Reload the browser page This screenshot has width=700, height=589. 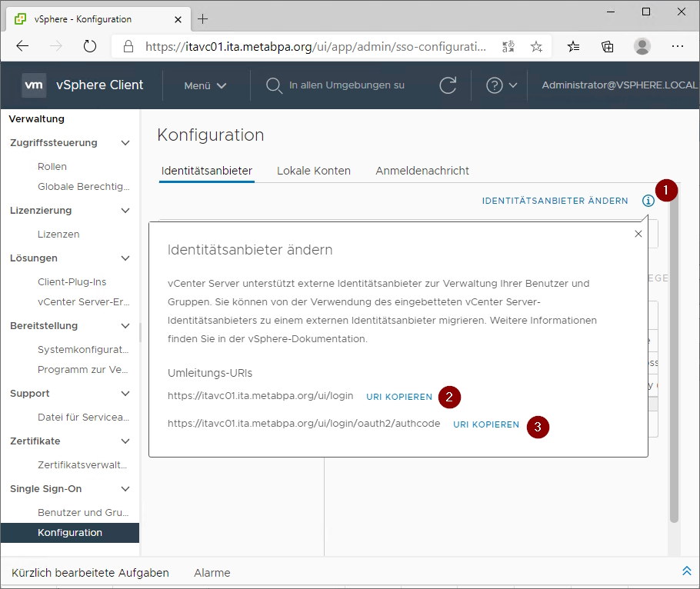click(90, 46)
